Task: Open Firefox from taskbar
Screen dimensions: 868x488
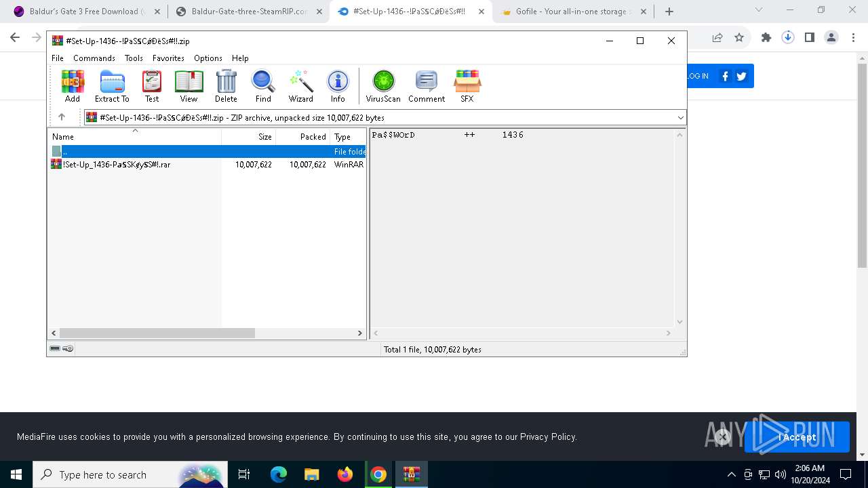Action: (x=345, y=474)
